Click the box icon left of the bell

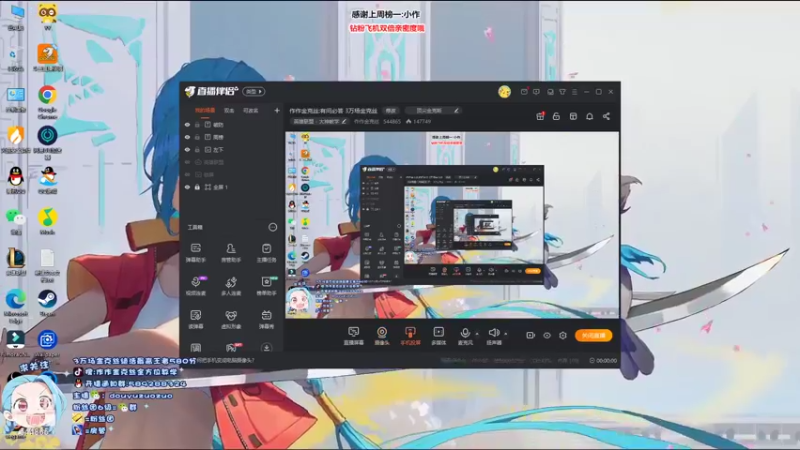tap(573, 116)
